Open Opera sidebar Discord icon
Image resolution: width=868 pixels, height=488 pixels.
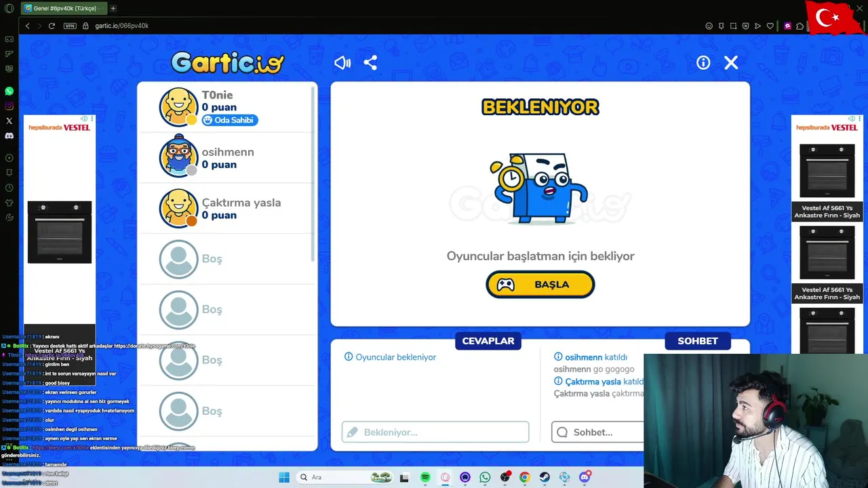pyautogui.click(x=9, y=136)
